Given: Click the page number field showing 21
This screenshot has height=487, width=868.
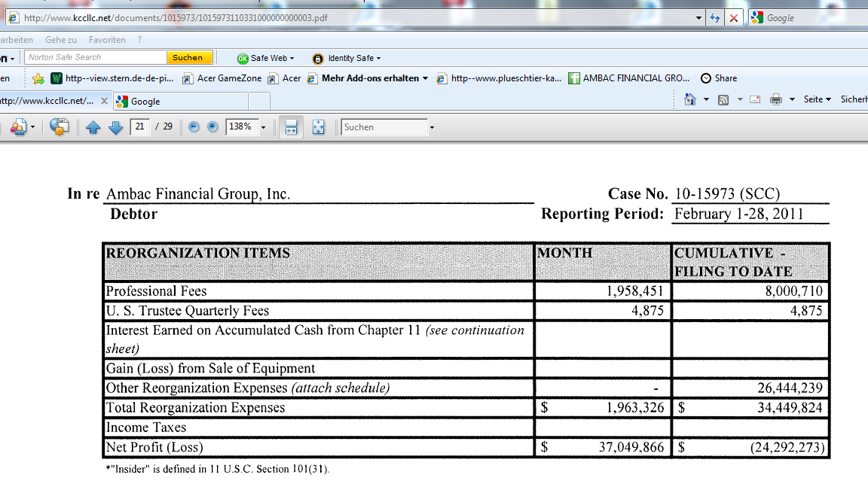Looking at the screenshot, I should 140,126.
